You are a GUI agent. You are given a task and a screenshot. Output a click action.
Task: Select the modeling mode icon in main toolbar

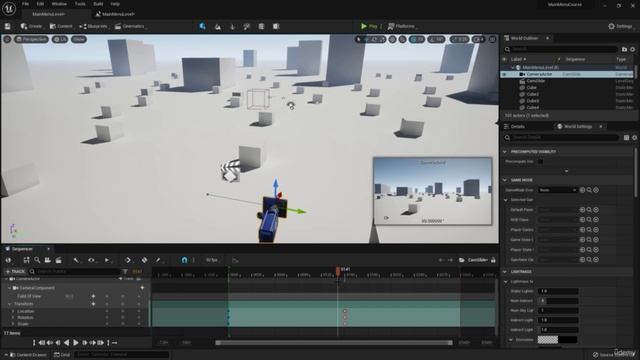tap(261, 27)
